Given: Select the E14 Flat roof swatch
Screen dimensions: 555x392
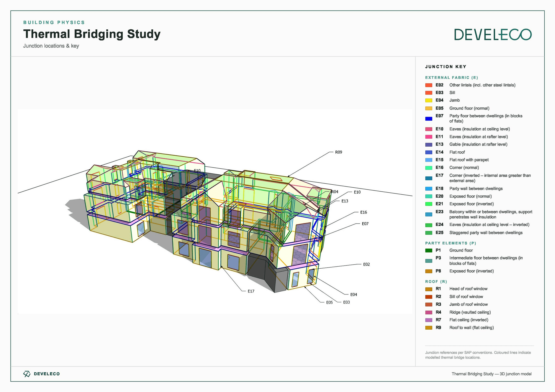Looking at the screenshot, I should pos(429,152).
